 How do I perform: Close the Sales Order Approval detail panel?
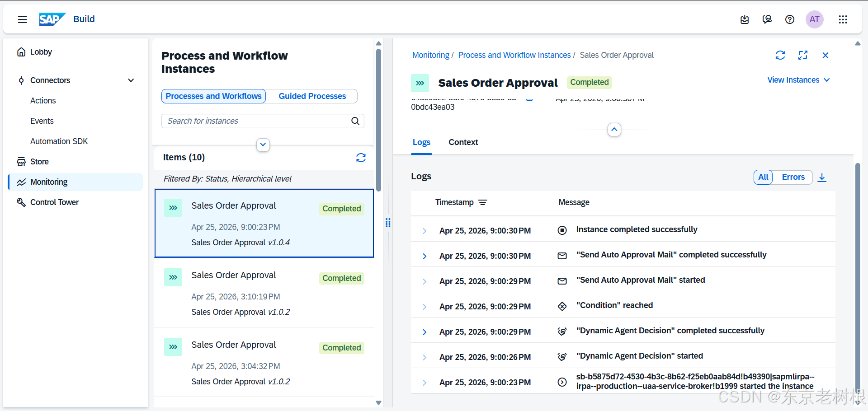coord(826,55)
